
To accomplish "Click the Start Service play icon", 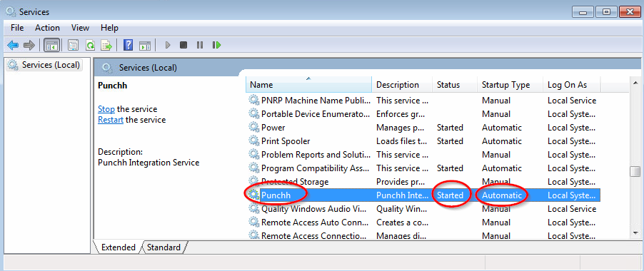I will (x=167, y=45).
